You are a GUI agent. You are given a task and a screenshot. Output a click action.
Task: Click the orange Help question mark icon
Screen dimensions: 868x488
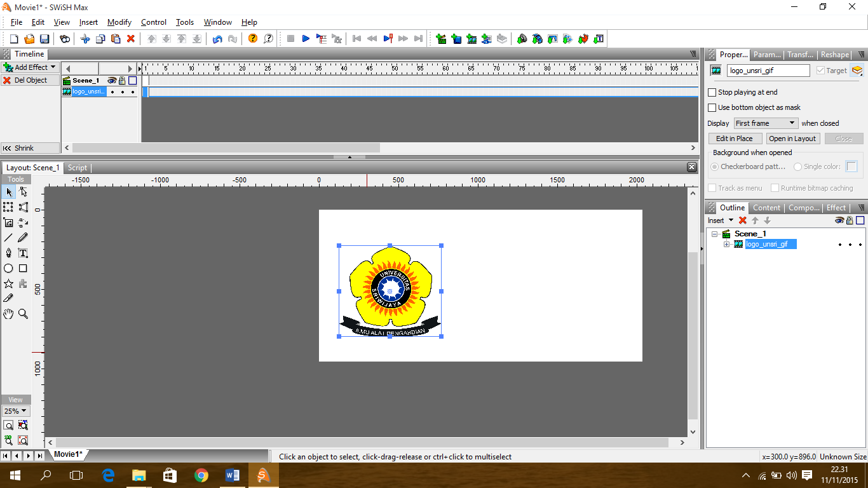(x=253, y=39)
